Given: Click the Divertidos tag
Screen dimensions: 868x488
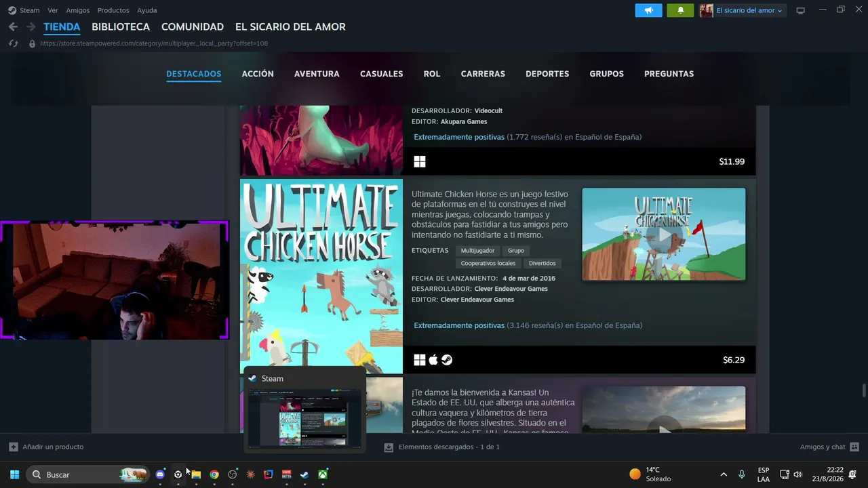Looking at the screenshot, I should [x=542, y=263].
